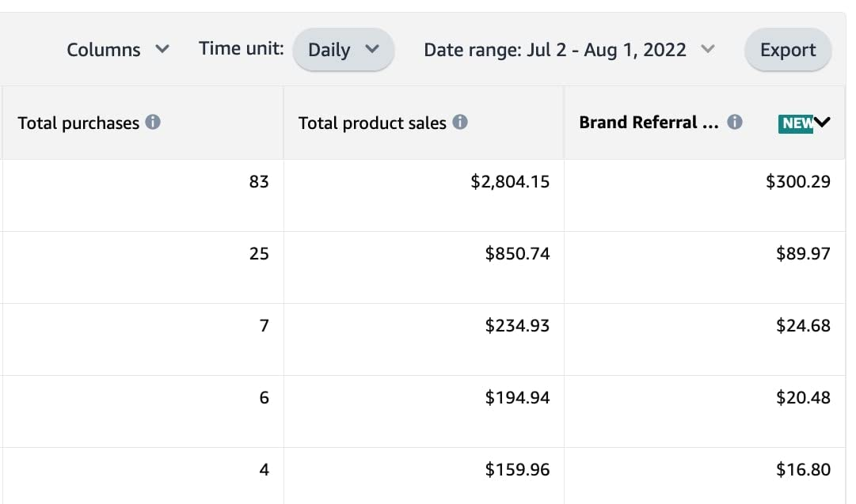Open the Date range selector
This screenshot has height=504, width=856.
pos(569,50)
